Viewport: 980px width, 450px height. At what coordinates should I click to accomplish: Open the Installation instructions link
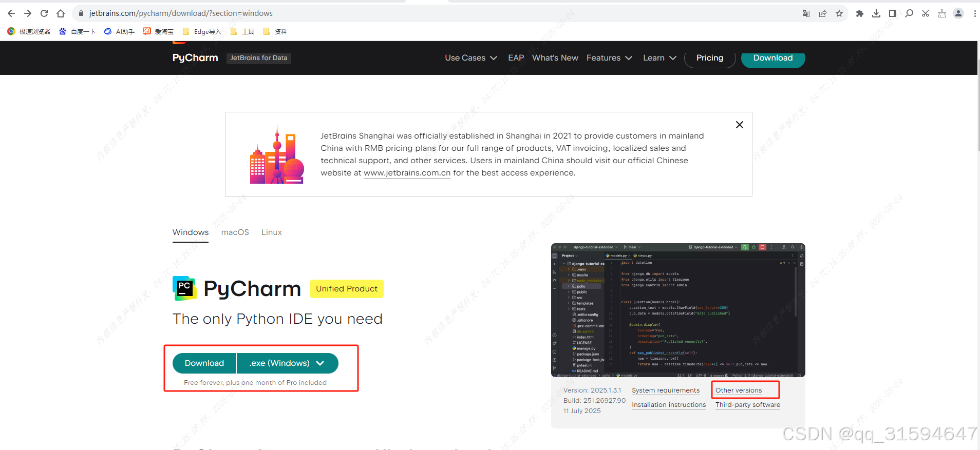[x=669, y=405]
